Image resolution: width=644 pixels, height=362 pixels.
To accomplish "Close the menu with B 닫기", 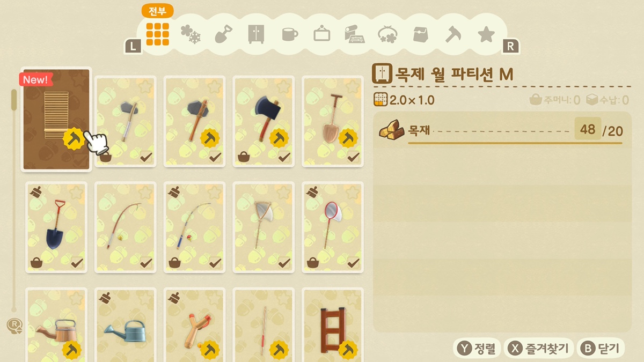I will pos(601,348).
